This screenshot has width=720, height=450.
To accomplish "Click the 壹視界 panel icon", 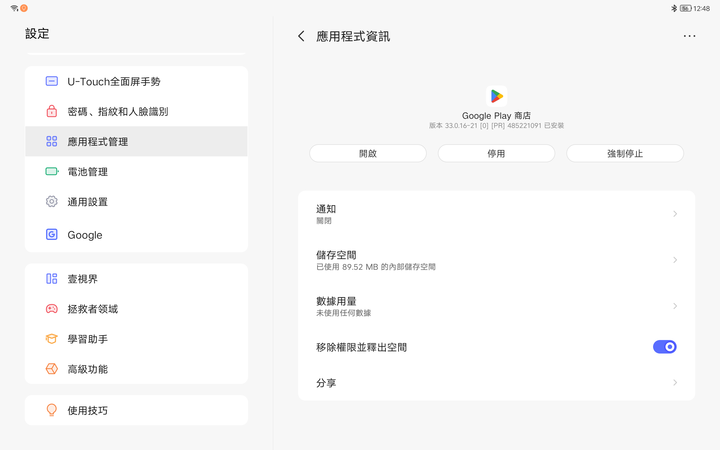I will [x=51, y=279].
